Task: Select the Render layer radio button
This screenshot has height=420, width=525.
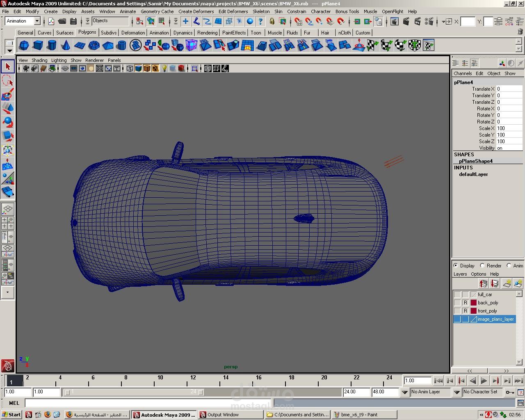Action: pos(482,266)
